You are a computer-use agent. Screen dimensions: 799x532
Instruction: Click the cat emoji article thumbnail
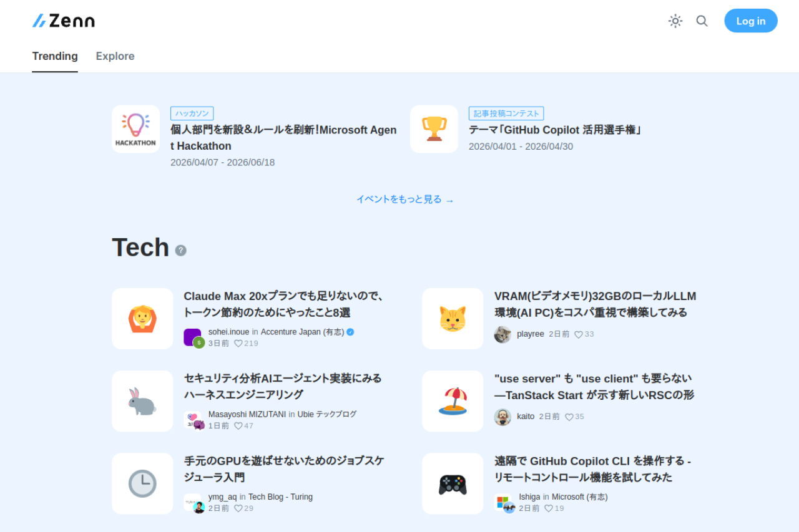pos(453,319)
